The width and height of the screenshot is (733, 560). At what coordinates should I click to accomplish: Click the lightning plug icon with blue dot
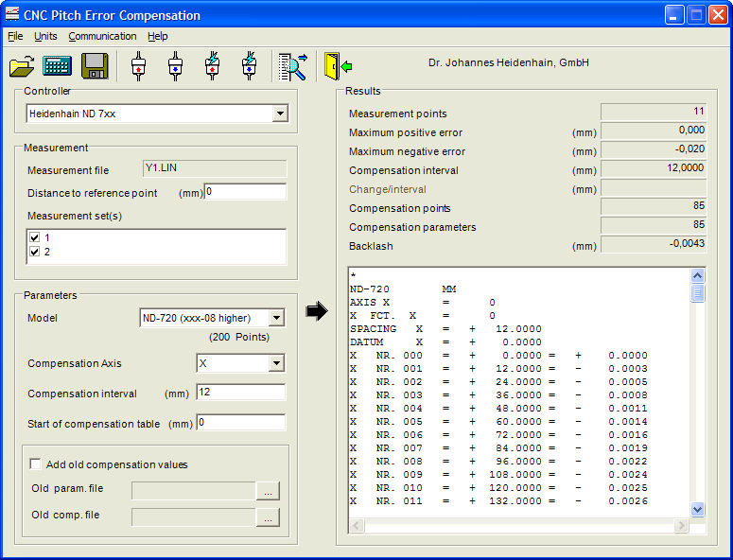point(249,66)
